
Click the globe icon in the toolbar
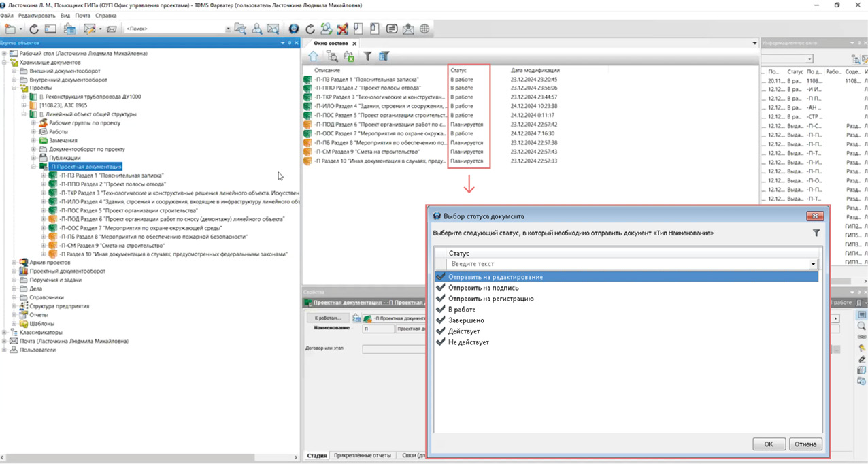pyautogui.click(x=424, y=29)
